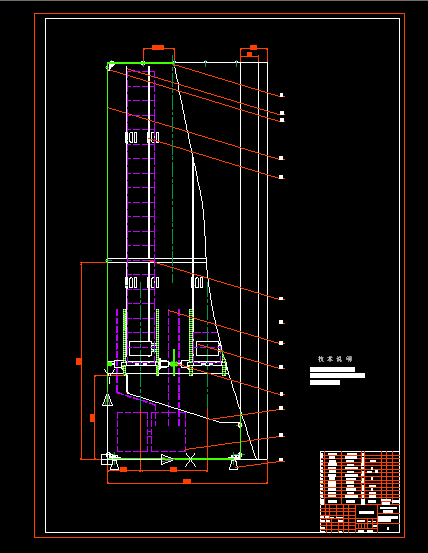Click the upper-left pair of white slot symbols
Viewport: 428px width, 553px height.
click(132, 137)
